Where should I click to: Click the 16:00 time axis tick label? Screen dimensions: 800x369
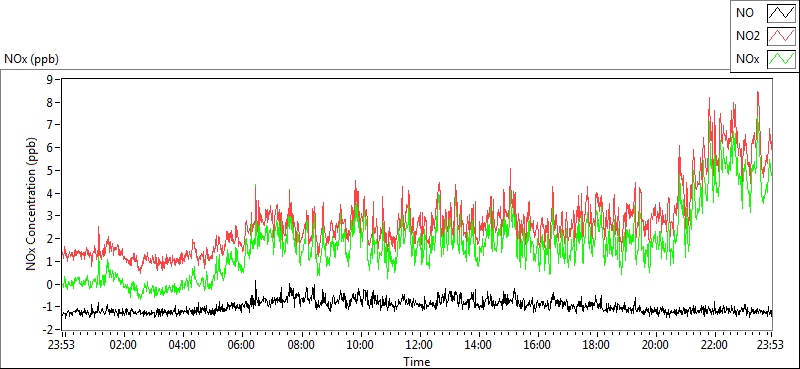click(x=537, y=345)
